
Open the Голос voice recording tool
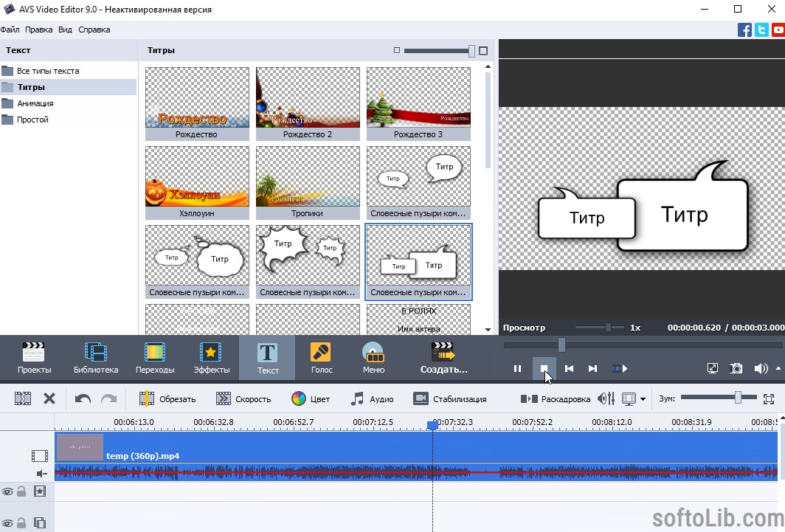321,358
